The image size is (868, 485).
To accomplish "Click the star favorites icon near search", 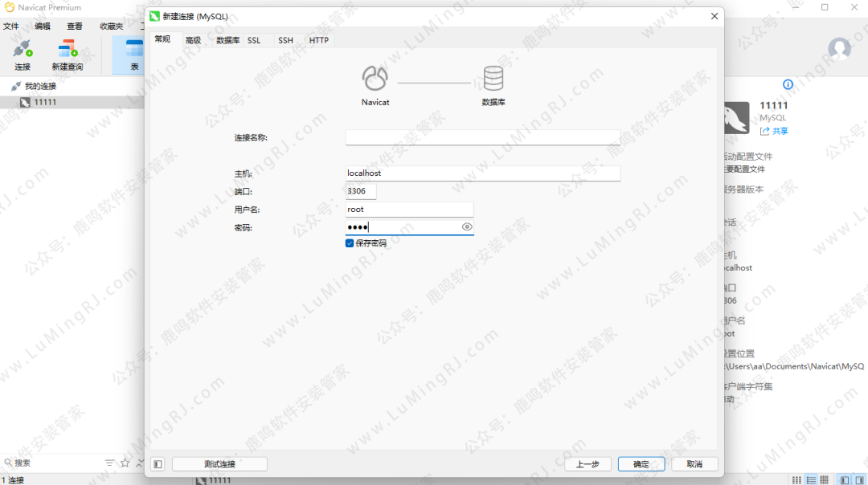I will coord(125,463).
